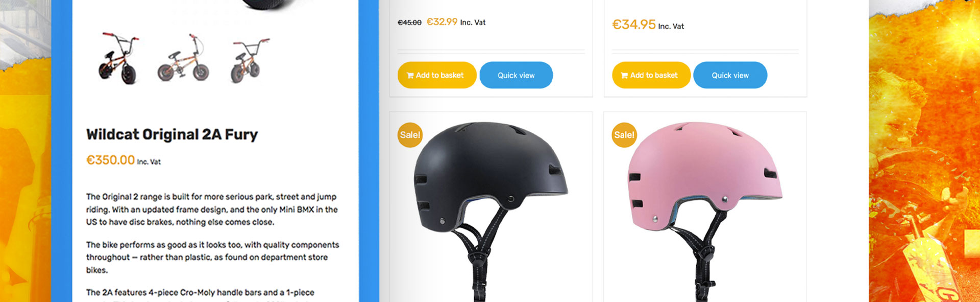Click the discounted €32.99 price
The image size is (980, 302).
coord(442,22)
